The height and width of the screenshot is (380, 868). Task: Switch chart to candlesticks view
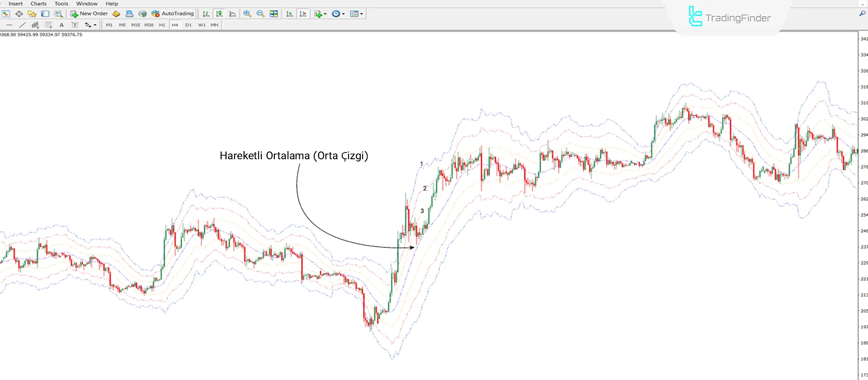point(219,14)
